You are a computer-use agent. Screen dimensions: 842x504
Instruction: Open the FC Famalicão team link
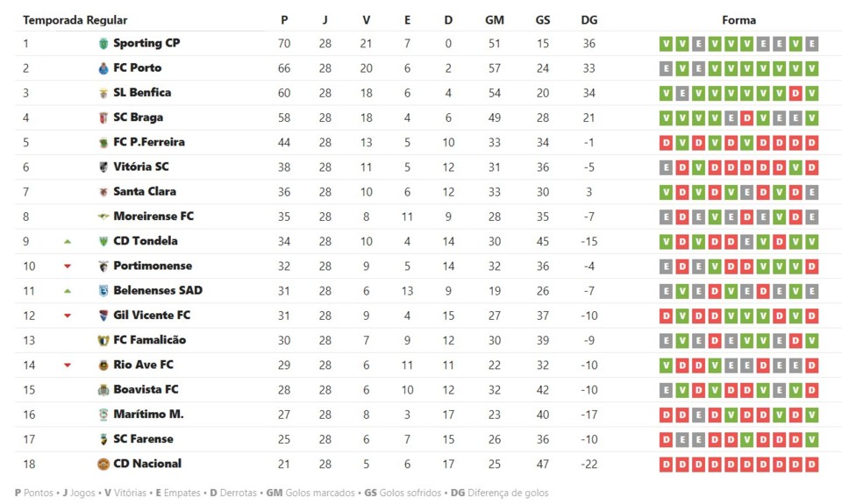150,340
